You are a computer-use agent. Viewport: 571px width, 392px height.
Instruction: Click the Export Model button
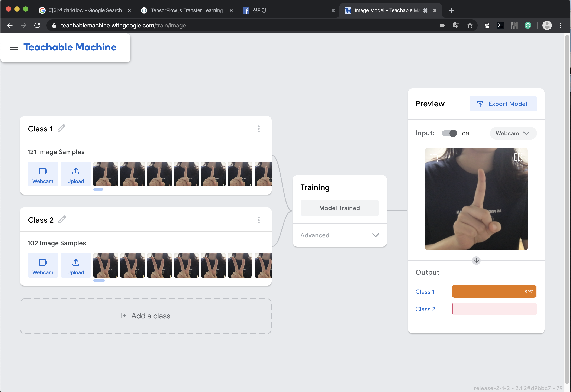(x=503, y=104)
